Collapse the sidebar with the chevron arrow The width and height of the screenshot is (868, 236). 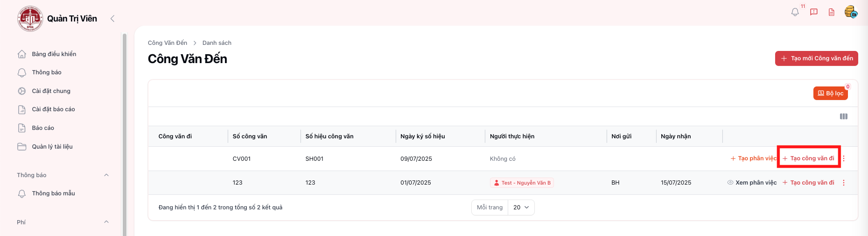point(112,19)
